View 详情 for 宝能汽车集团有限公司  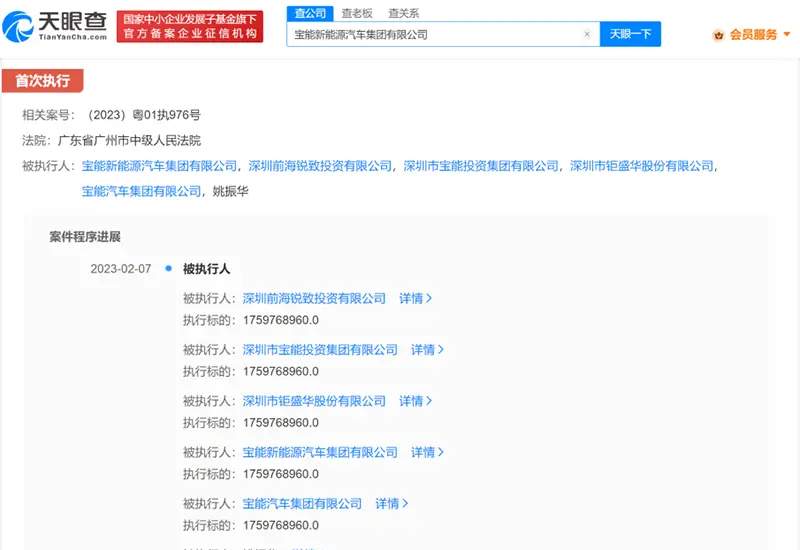tap(392, 504)
